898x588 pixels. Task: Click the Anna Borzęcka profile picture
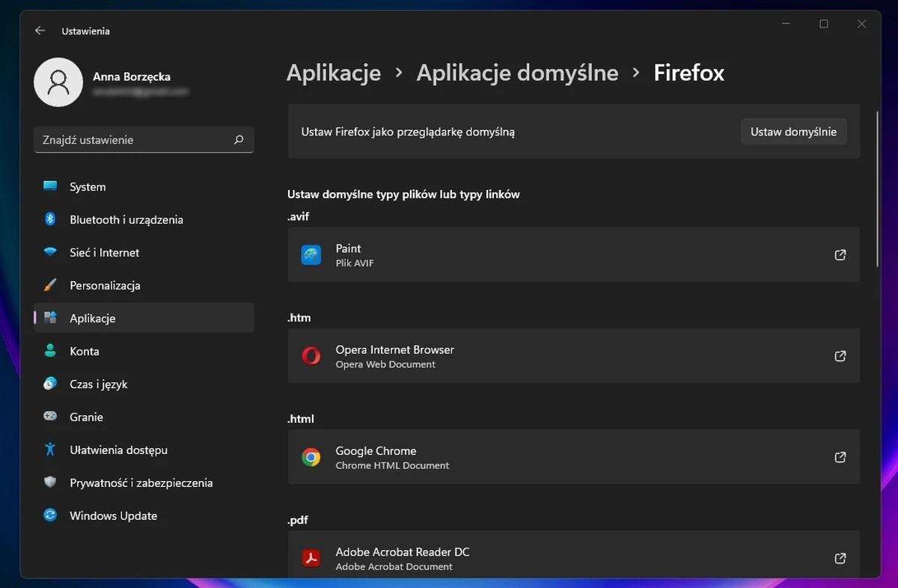point(58,82)
